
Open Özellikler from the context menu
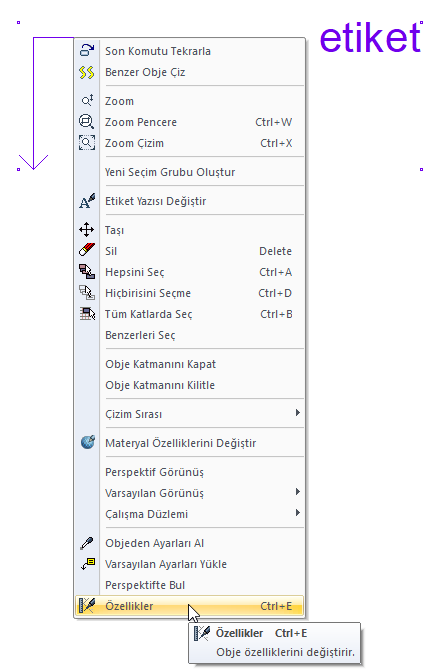coord(190,606)
